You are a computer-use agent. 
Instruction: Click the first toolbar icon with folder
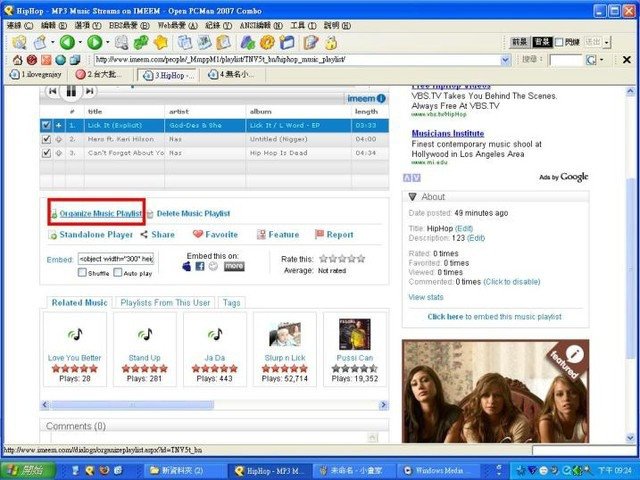click(19, 42)
